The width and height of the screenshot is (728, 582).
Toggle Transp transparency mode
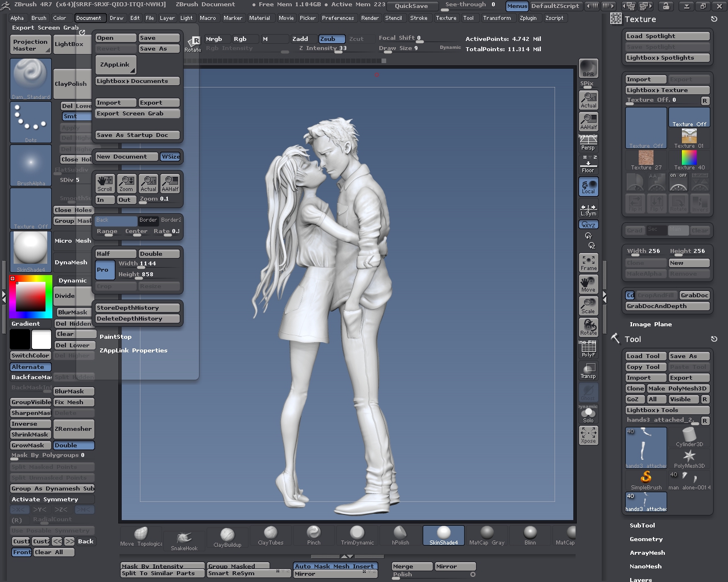pos(588,371)
